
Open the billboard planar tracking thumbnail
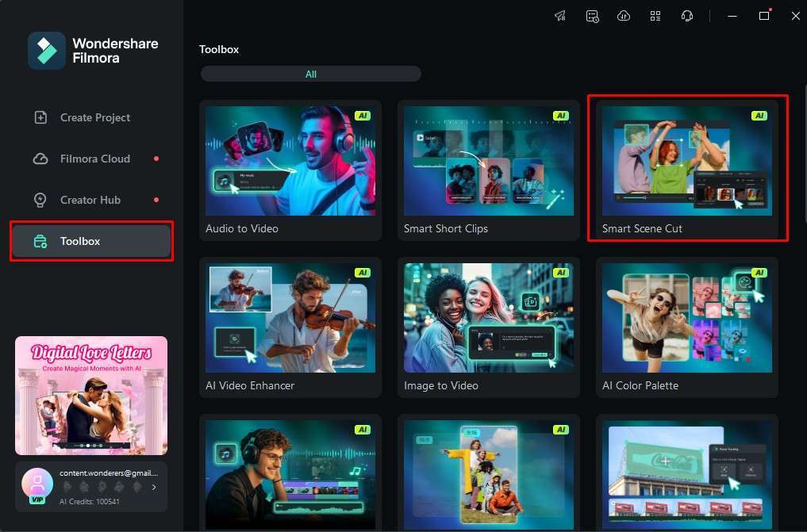pos(687,476)
